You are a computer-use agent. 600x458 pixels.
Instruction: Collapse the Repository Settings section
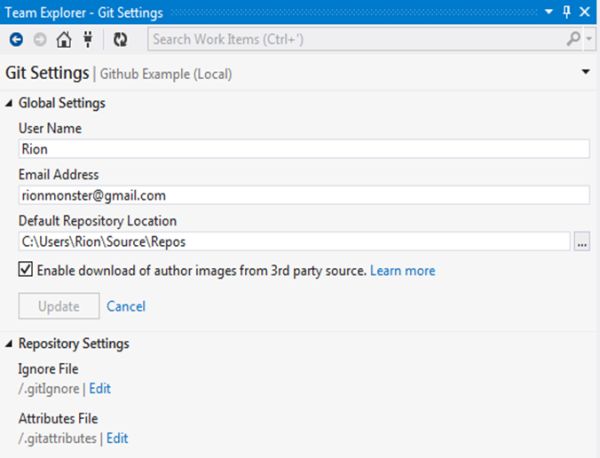(10, 344)
